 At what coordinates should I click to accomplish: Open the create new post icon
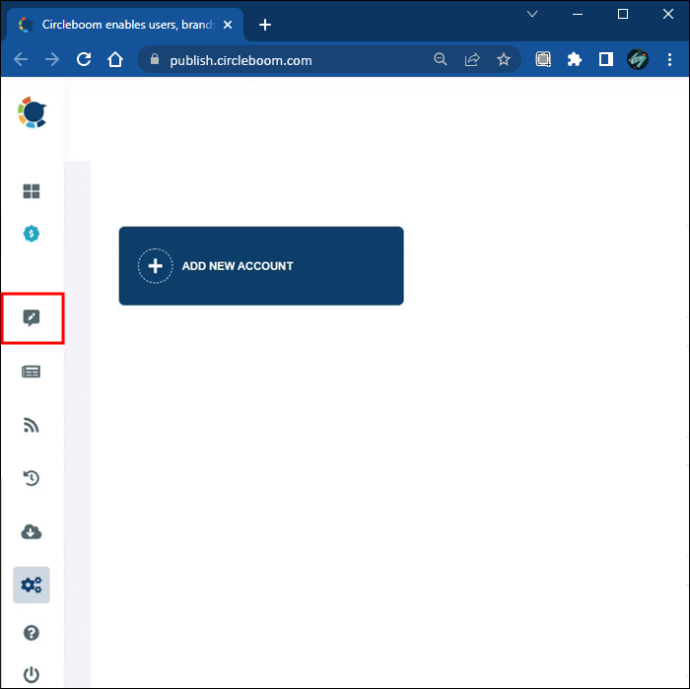(x=31, y=318)
